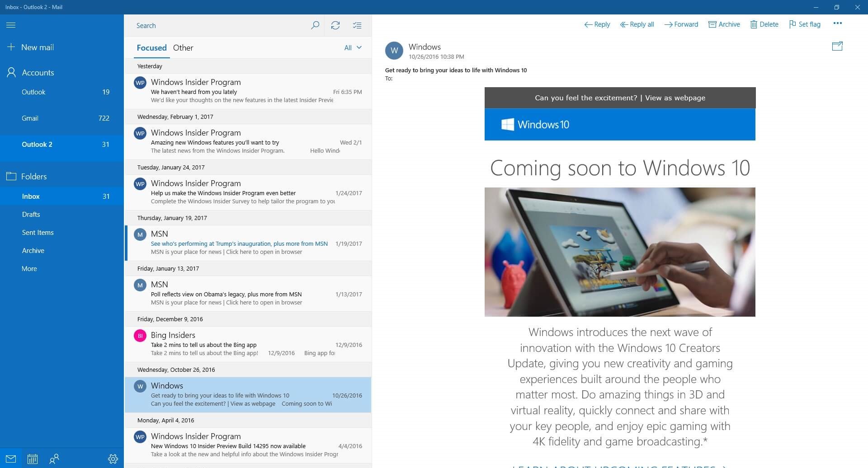Image resolution: width=868 pixels, height=468 pixels.
Task: Open message in new window icon
Action: pos(837,46)
